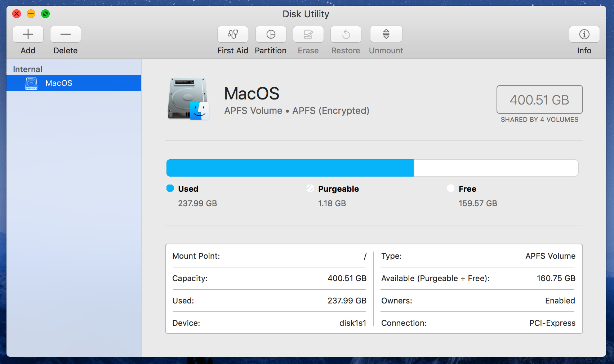Click the white Free legend dot
The image size is (614, 364).
point(451,188)
